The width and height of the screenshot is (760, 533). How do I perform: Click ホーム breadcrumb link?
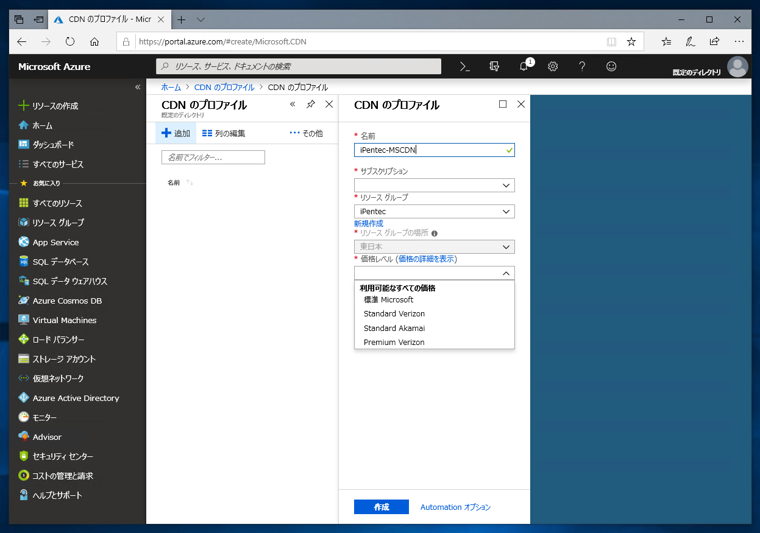point(171,87)
